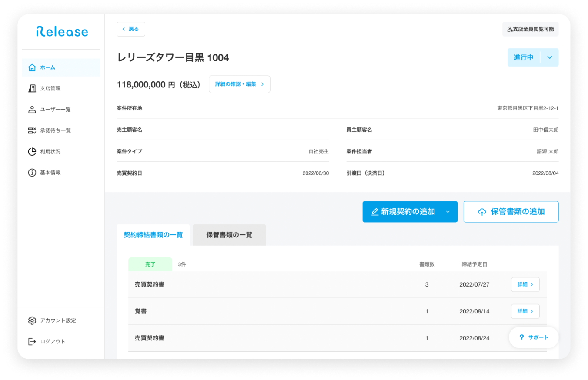The height and width of the screenshot is (380, 588).
Task: Select the 覚書 row name
Action: coord(141,311)
